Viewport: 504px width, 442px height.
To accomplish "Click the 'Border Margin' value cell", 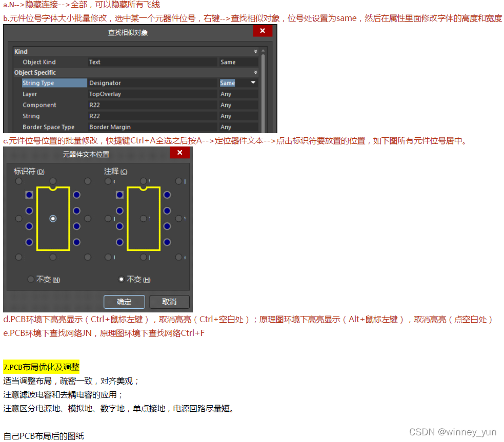I will coord(152,127).
